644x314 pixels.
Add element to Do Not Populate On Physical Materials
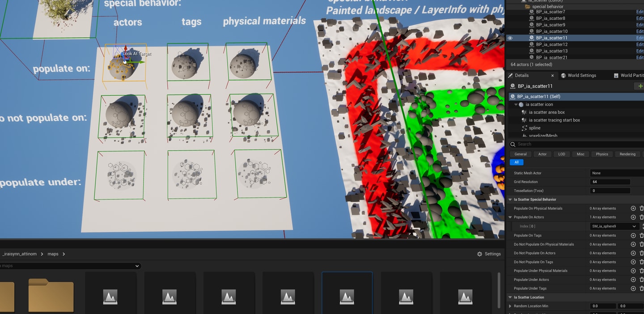pyautogui.click(x=633, y=244)
